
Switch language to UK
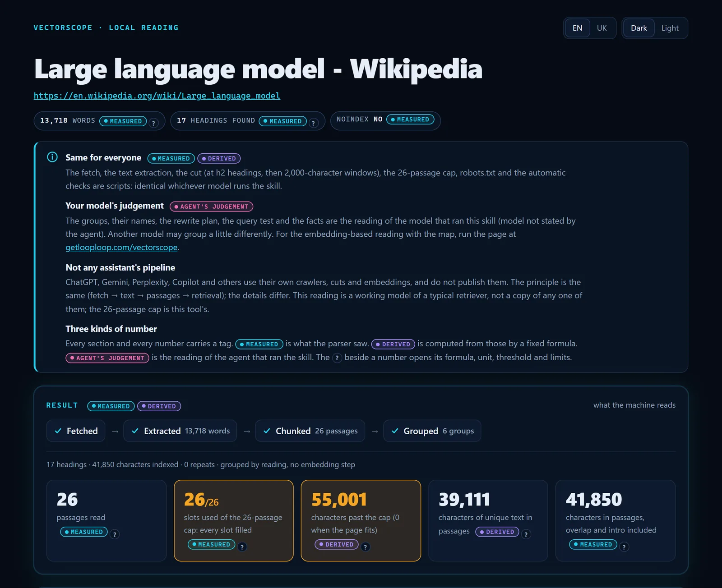[x=602, y=28]
